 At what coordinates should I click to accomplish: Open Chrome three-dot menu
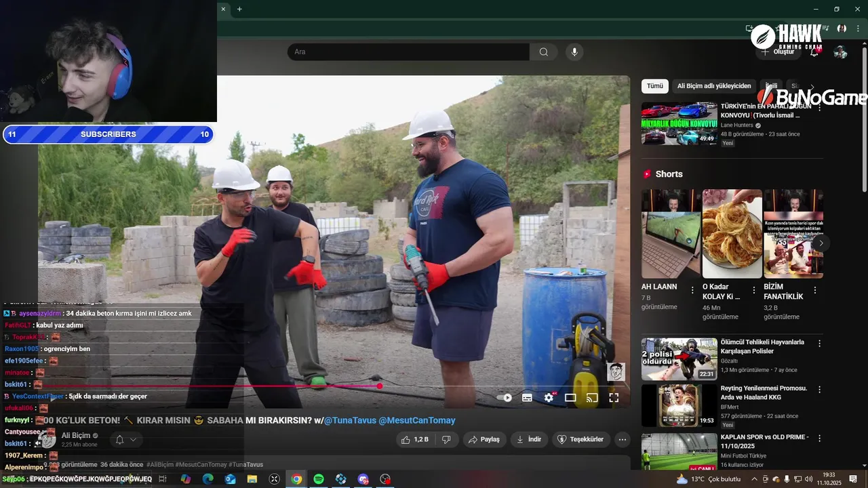tap(858, 28)
